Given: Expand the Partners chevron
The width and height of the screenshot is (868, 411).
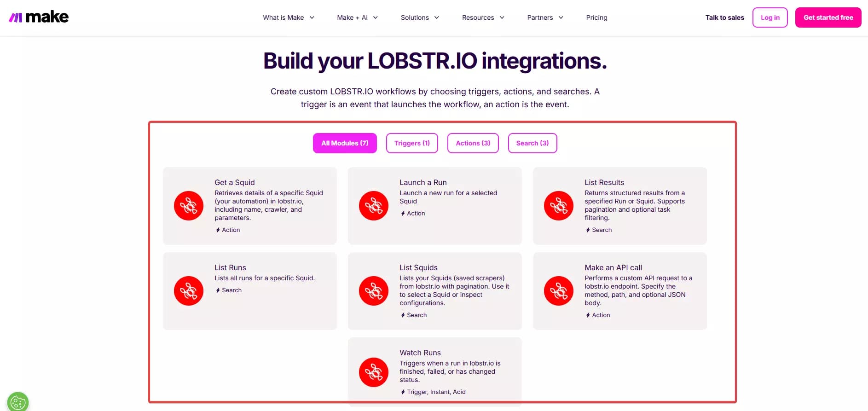Looking at the screenshot, I should click(x=561, y=17).
